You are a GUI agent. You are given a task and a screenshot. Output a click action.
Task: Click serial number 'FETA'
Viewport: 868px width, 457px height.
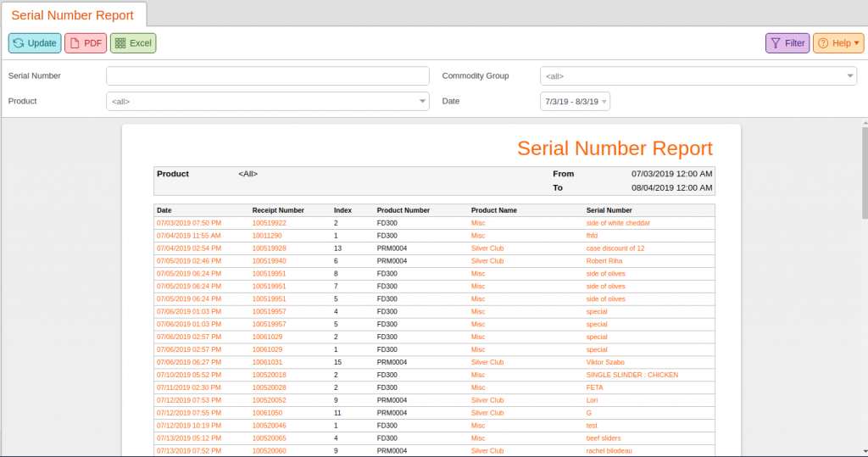tap(594, 387)
